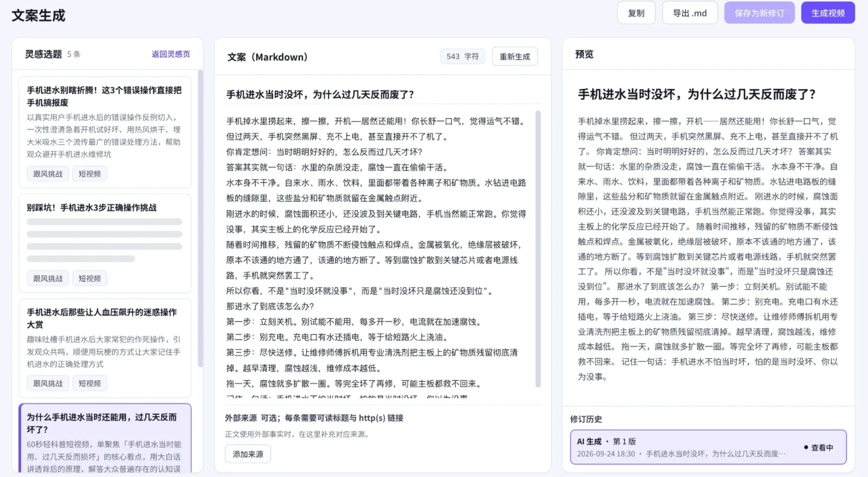868x477 pixels.
Task: Click the 跟风挑战 tag on the 迷惑操作大赏 card
Action: [48, 383]
